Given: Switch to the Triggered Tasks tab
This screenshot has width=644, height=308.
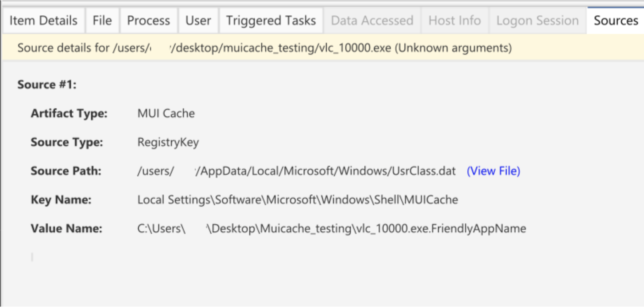Looking at the screenshot, I should (271, 20).
